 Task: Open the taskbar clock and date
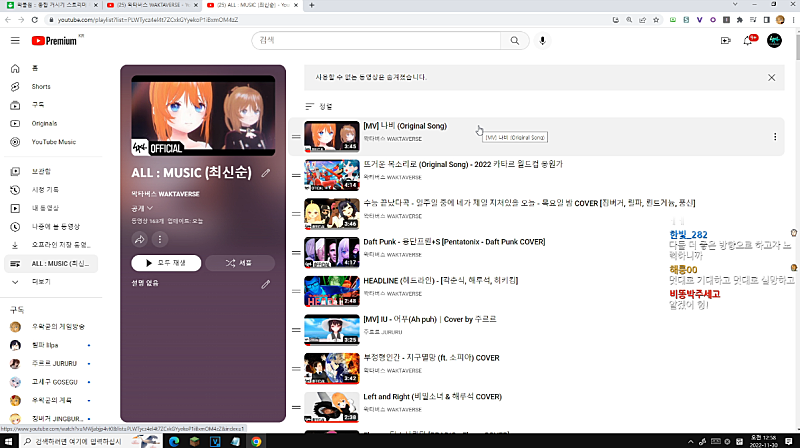click(x=763, y=441)
